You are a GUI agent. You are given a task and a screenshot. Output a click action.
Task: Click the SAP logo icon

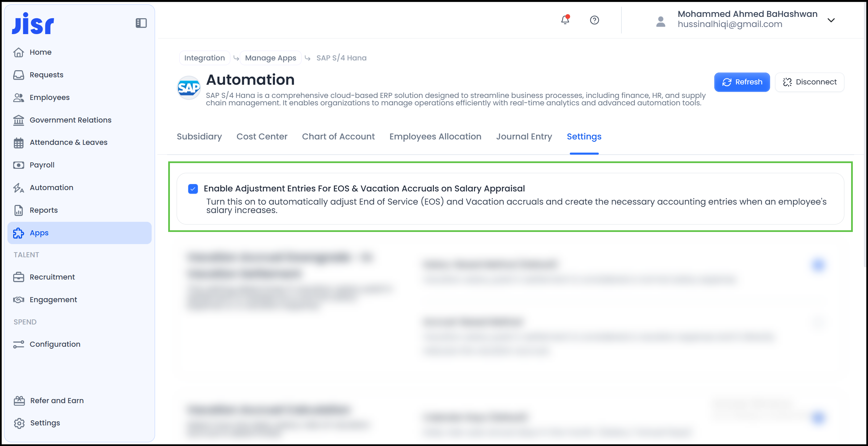click(189, 88)
